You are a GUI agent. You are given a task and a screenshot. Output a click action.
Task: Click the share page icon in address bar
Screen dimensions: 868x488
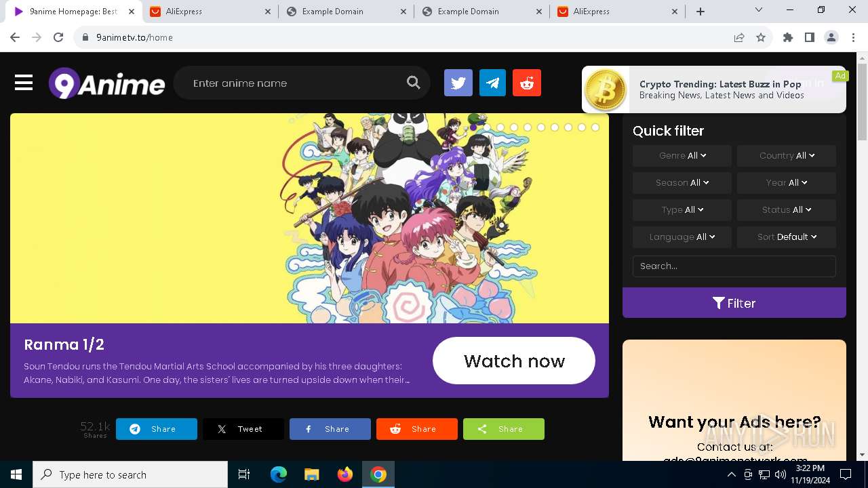(x=739, y=37)
